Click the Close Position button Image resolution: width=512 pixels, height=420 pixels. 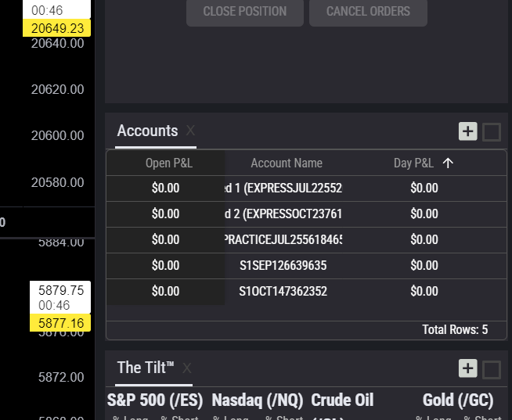coord(244,12)
